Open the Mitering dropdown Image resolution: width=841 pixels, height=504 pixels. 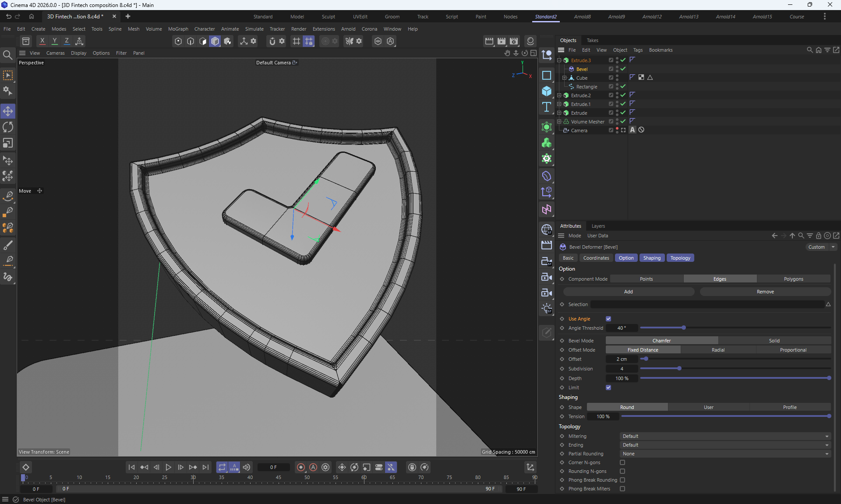(725, 436)
